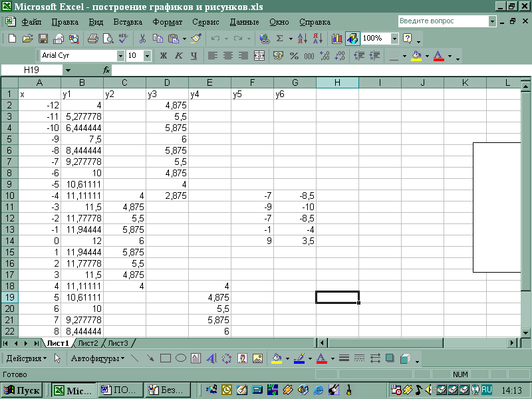Open the Автофигуры menu button

click(97, 358)
